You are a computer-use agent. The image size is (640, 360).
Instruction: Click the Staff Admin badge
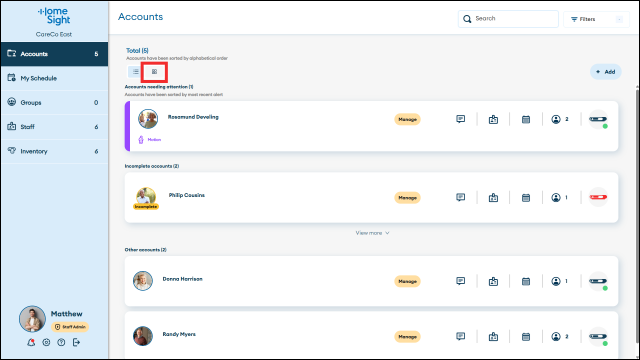(x=70, y=327)
